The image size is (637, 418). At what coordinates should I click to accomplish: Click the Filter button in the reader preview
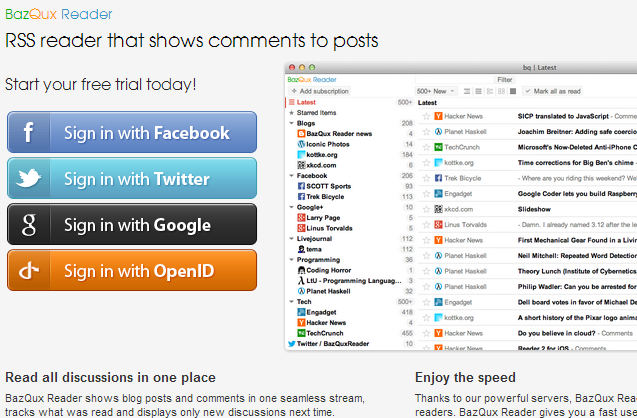[505, 80]
